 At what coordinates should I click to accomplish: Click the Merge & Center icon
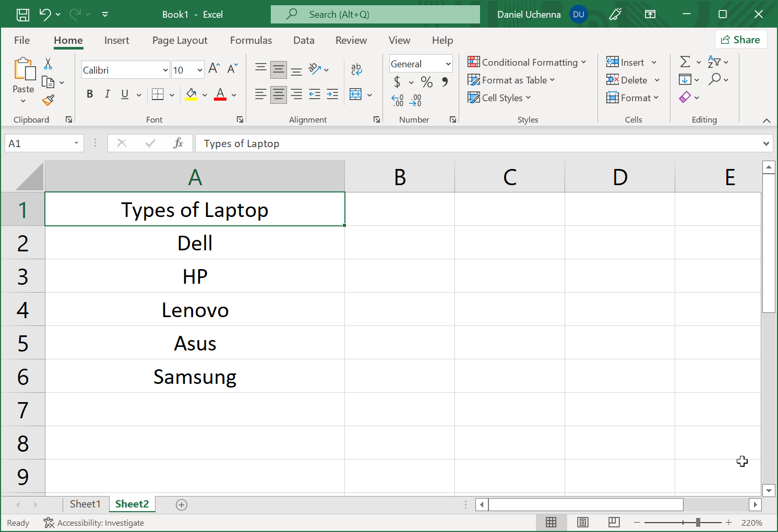coord(356,94)
